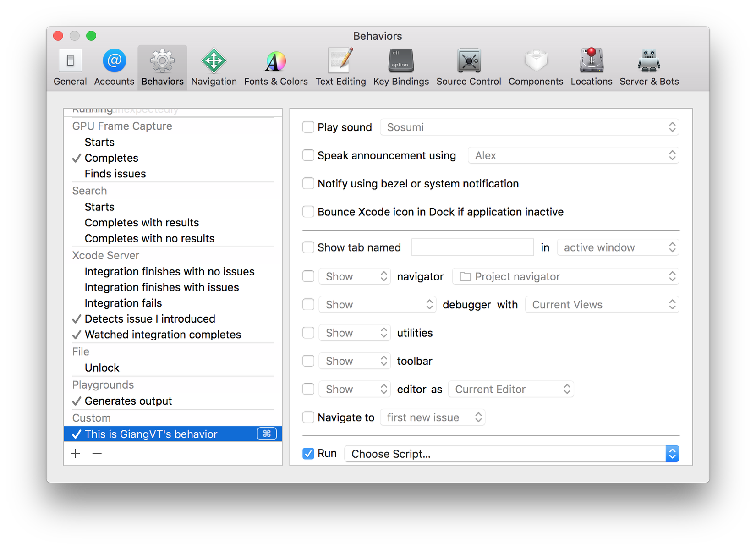Click the tab name text field
This screenshot has width=756, height=549.
(472, 247)
